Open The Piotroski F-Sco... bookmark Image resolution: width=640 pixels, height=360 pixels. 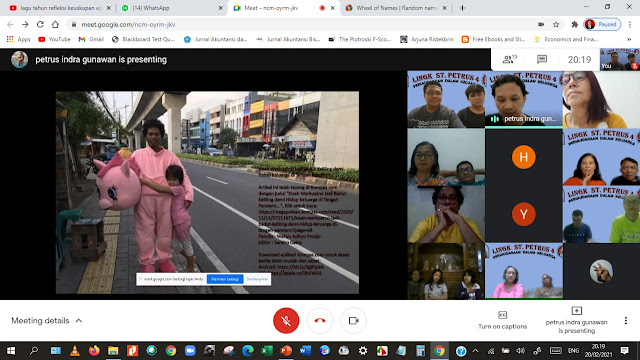click(x=360, y=39)
